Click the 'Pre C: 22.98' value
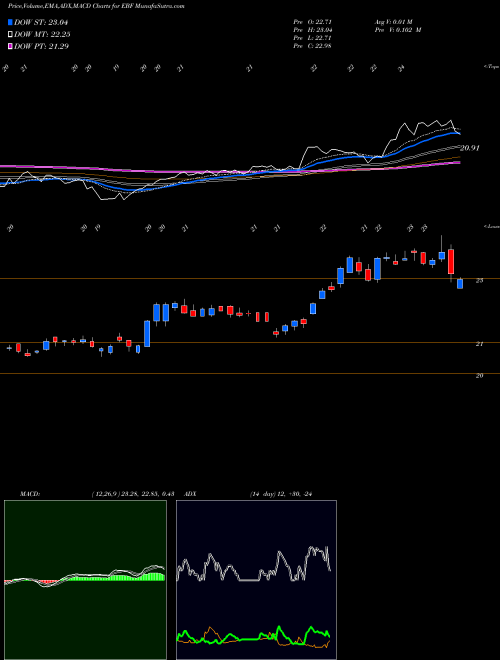 (x=312, y=46)
